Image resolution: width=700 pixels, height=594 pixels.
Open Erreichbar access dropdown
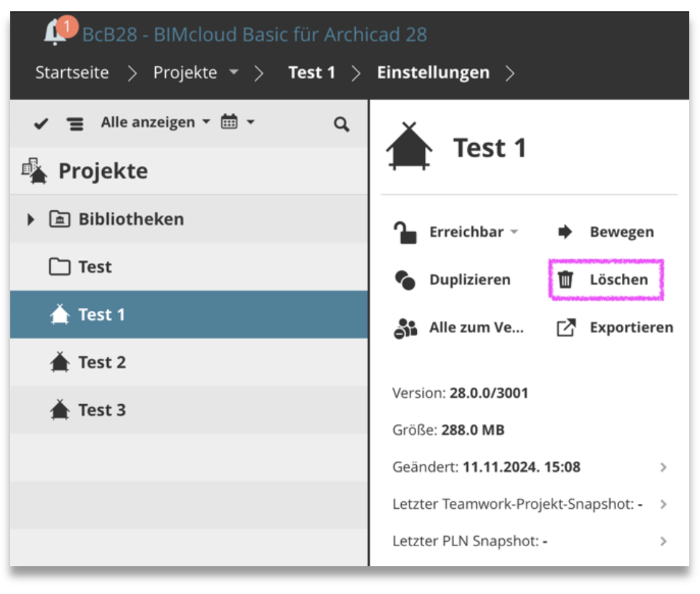tap(473, 232)
